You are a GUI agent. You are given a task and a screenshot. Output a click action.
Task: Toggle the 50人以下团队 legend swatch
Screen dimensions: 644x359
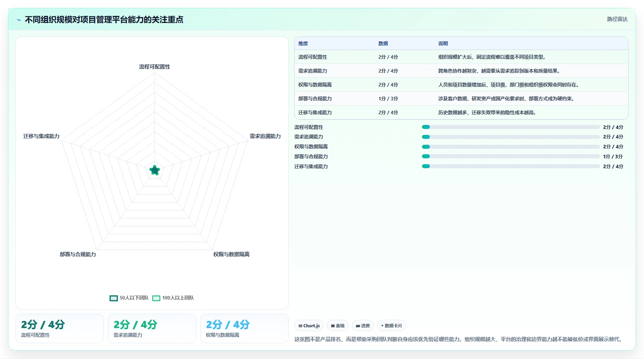(x=114, y=298)
